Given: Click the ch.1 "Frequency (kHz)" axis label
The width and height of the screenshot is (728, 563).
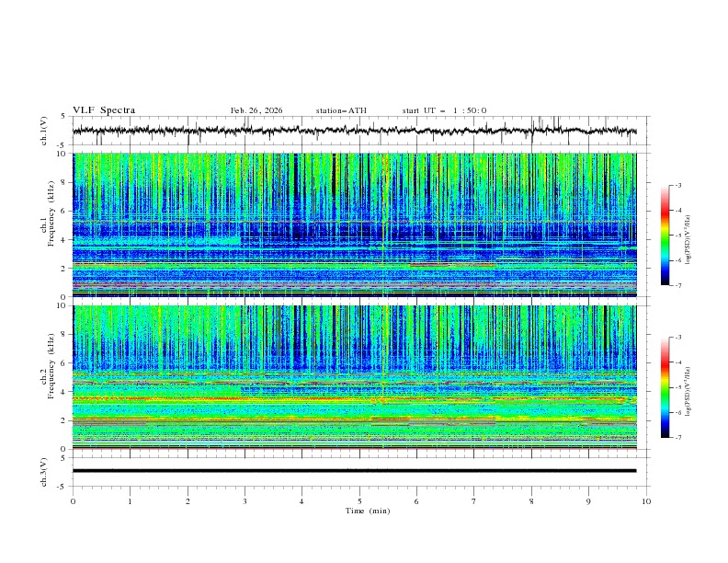Looking at the screenshot, I should (x=51, y=214).
